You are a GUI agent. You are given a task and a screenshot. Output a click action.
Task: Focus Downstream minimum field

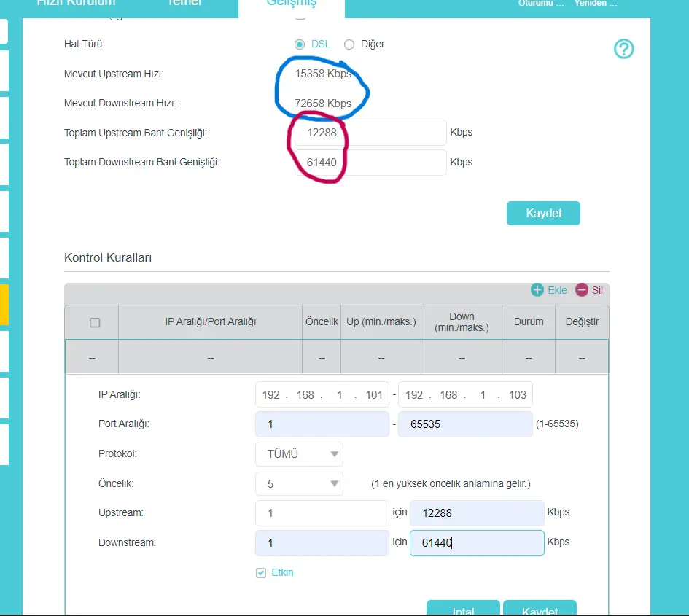pos(322,543)
